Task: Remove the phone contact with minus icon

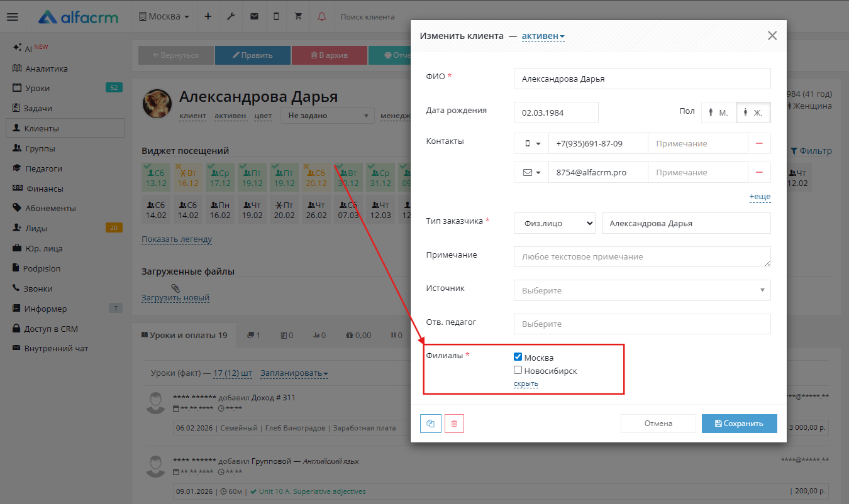Action: [759, 143]
